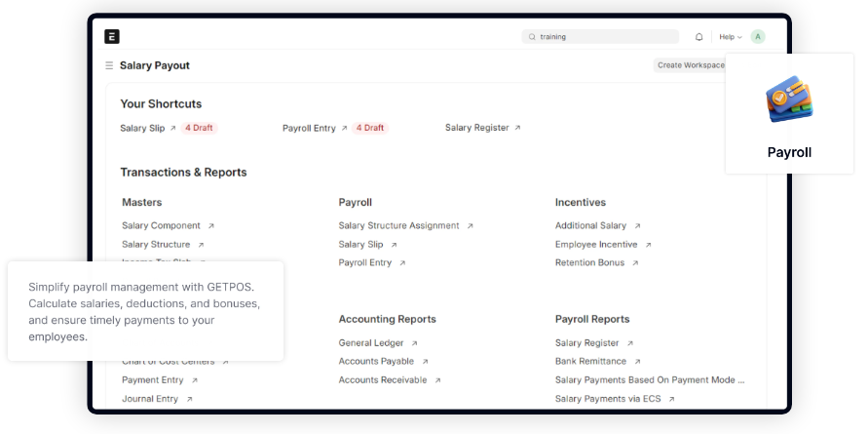Viewport: 868px width, 434px height.
Task: Expand the Help dropdown menu
Action: coord(730,37)
